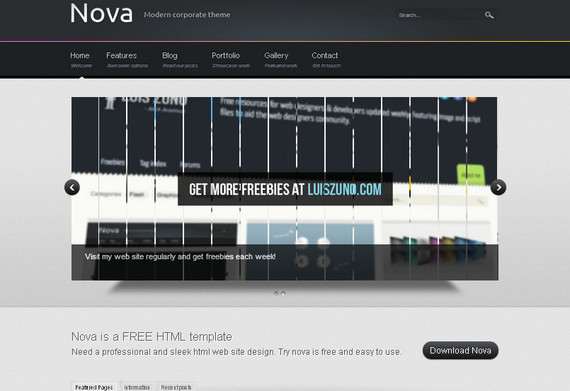Open the Home menu item
Image resolution: width=570 pixels, height=391 pixels.
click(81, 60)
